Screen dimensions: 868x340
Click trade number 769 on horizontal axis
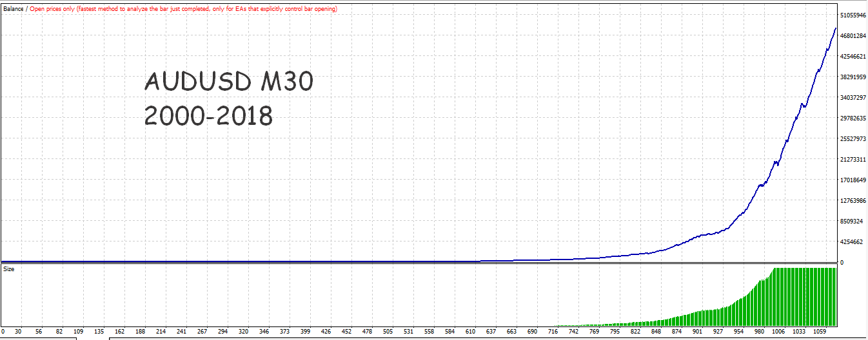click(594, 332)
